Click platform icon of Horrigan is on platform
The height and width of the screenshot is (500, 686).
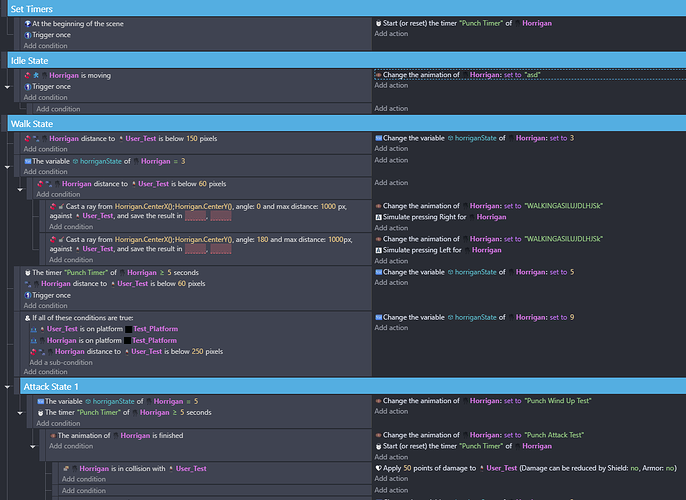pos(34,340)
